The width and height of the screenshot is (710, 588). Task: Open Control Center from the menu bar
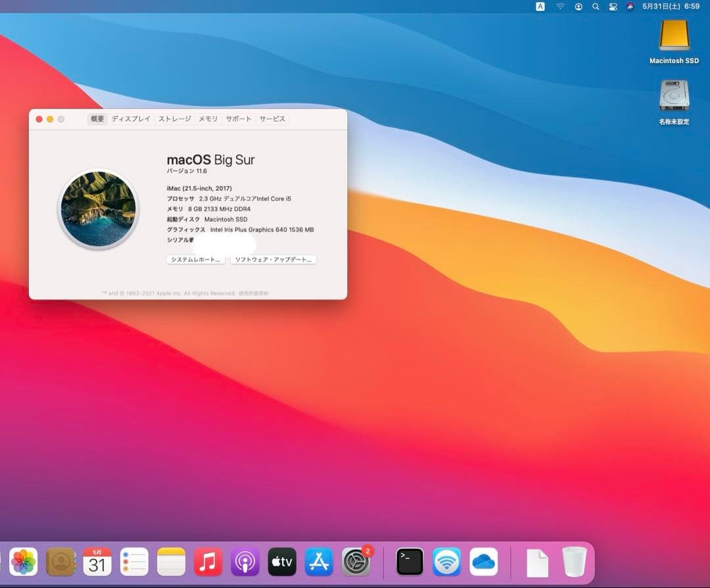[x=613, y=7]
